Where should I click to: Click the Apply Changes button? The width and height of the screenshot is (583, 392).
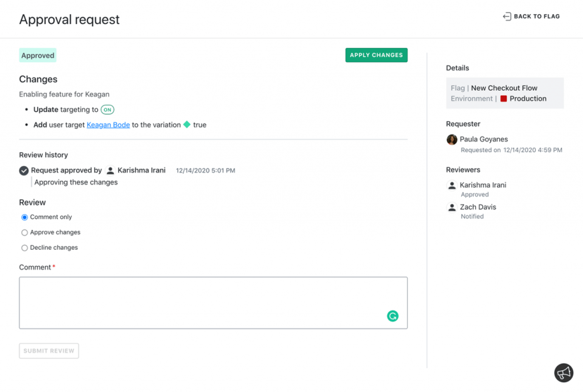376,55
